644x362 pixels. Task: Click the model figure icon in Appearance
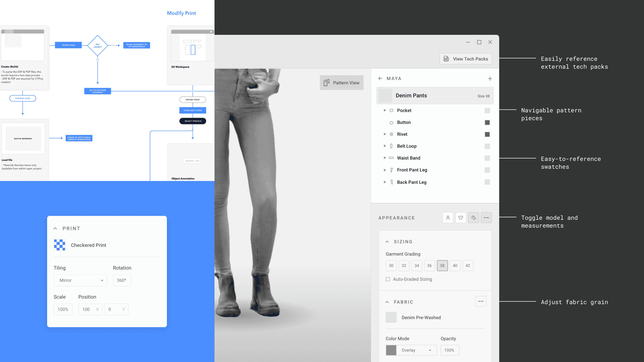tap(448, 218)
